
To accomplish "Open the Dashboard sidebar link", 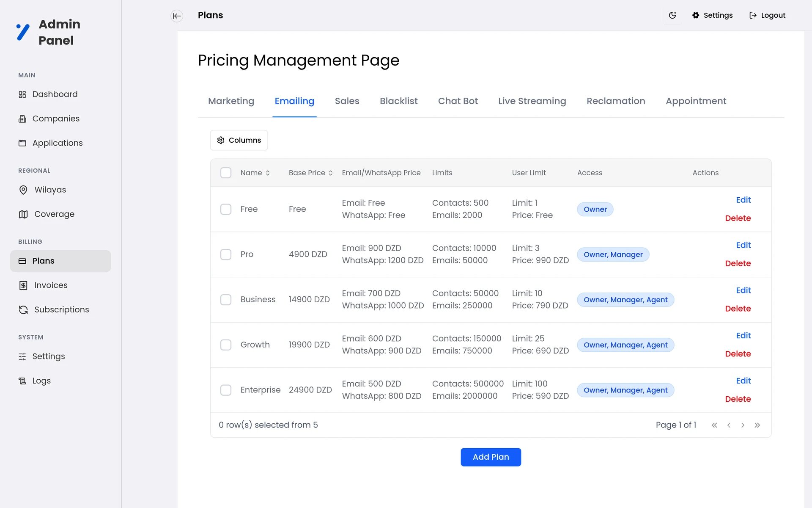I will tap(60, 94).
